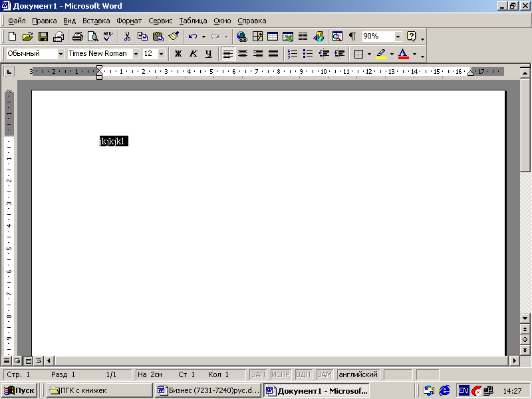Print the document with the printer icon
Image resolution: width=532 pixels, height=399 pixels.
click(78, 37)
